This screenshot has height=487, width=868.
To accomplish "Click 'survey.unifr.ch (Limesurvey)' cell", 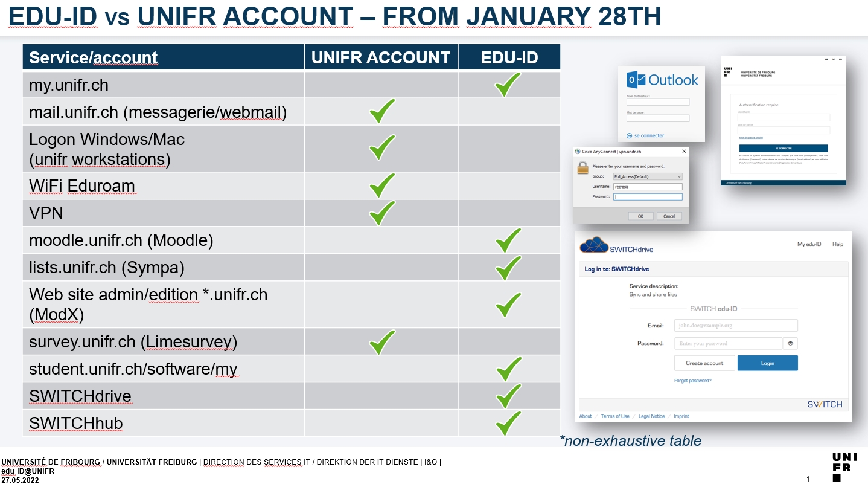I will (x=164, y=342).
